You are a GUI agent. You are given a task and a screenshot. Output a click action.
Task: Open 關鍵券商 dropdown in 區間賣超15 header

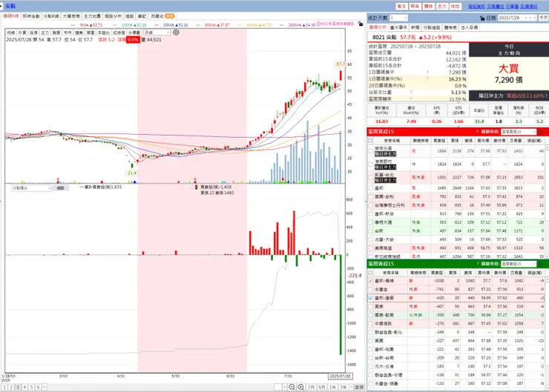click(518, 264)
